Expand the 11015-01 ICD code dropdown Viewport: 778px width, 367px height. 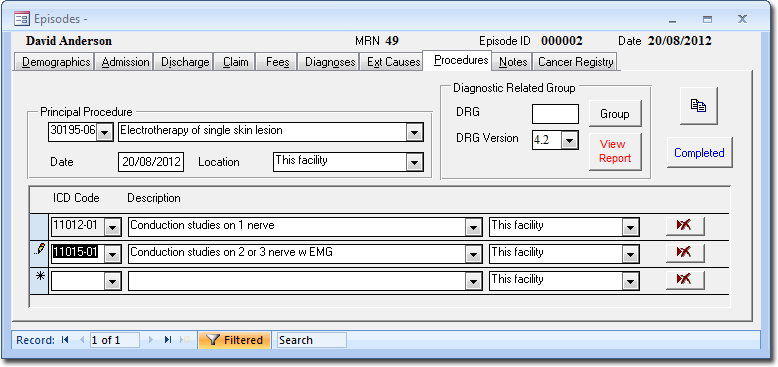click(113, 254)
